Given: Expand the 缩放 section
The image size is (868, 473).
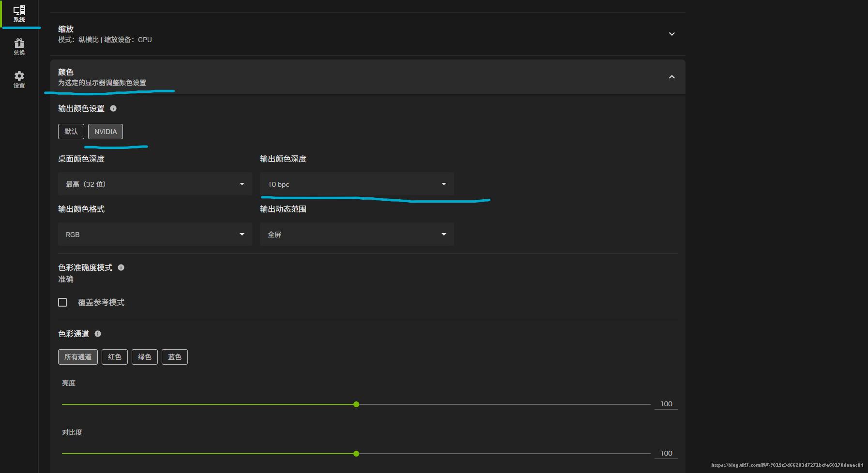Looking at the screenshot, I should (x=671, y=34).
